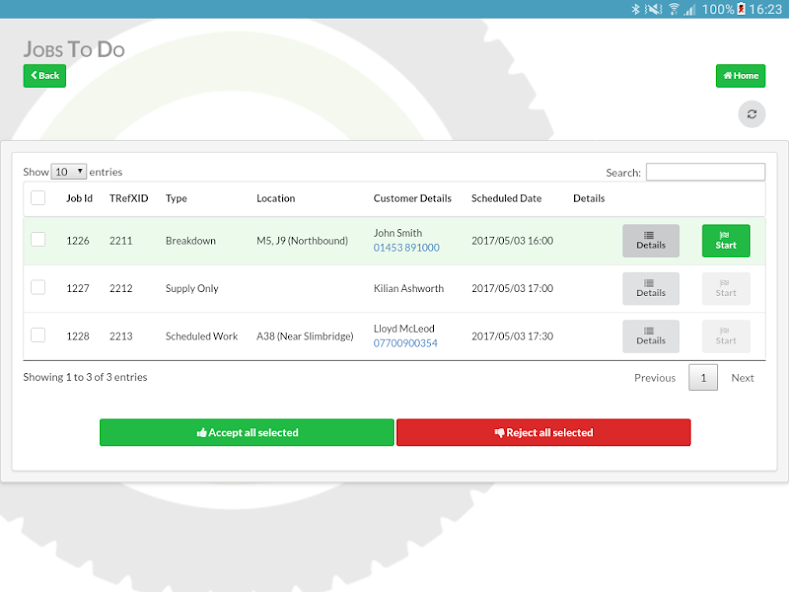Select checkbox for job 1227
This screenshot has width=789, height=592.
38,287
